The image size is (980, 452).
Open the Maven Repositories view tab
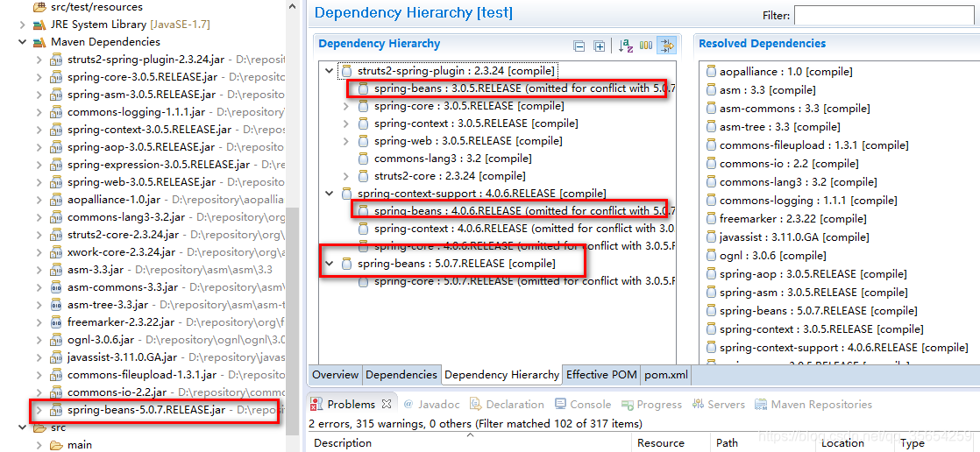pyautogui.click(x=813, y=404)
